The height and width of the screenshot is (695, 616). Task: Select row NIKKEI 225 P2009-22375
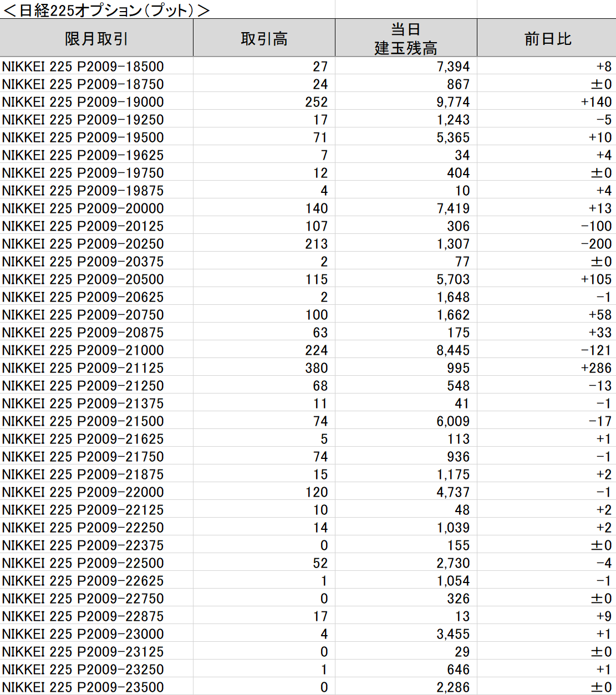(308, 545)
